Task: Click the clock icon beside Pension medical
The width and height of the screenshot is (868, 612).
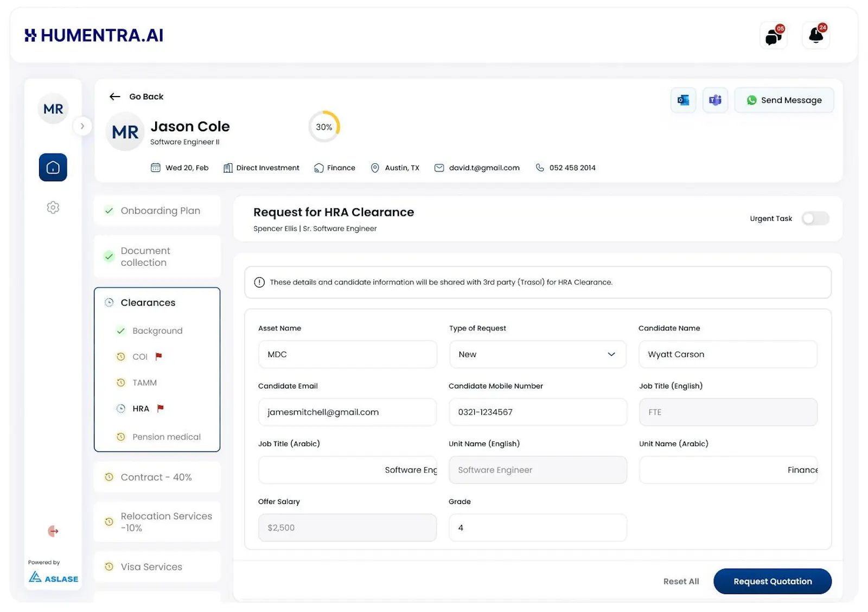Action: click(121, 437)
